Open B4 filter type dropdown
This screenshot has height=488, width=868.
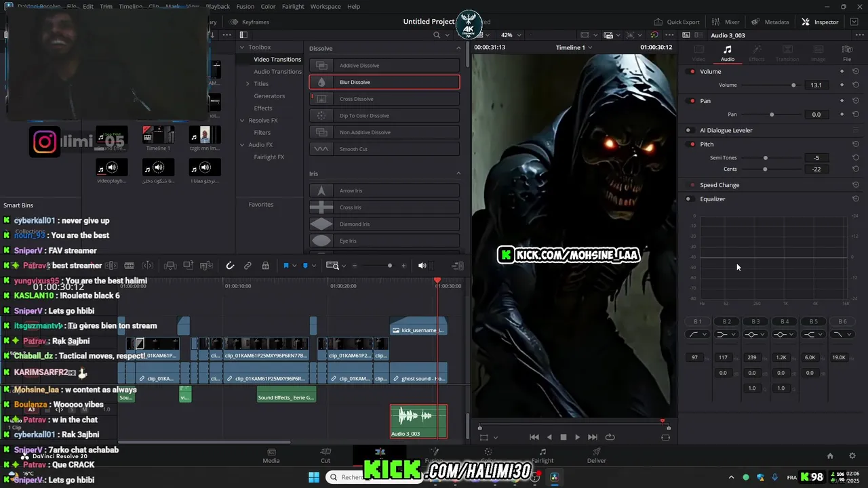(785, 334)
